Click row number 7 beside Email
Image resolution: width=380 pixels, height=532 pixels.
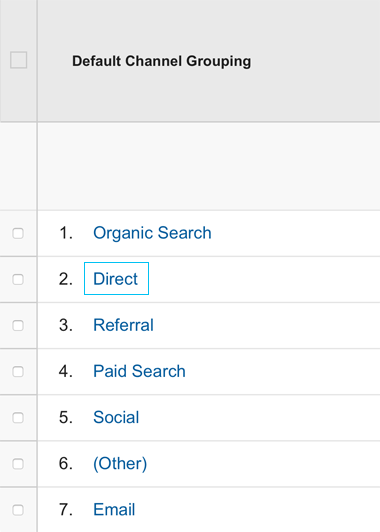click(x=66, y=510)
